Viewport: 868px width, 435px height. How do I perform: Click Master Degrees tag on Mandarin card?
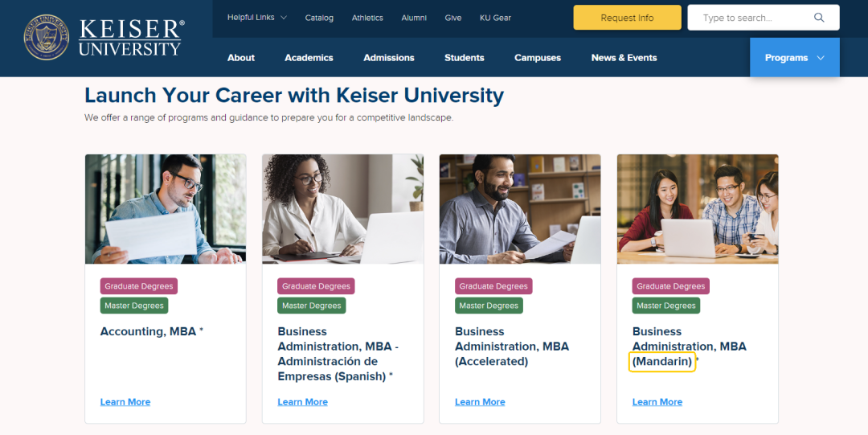[x=665, y=306]
